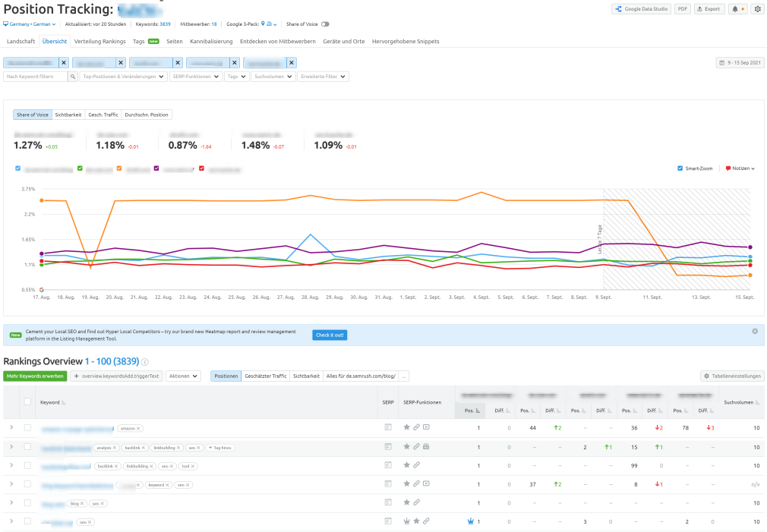The height and width of the screenshot is (532, 767).
Task: Remove the second domain filter chip
Action: click(x=121, y=62)
